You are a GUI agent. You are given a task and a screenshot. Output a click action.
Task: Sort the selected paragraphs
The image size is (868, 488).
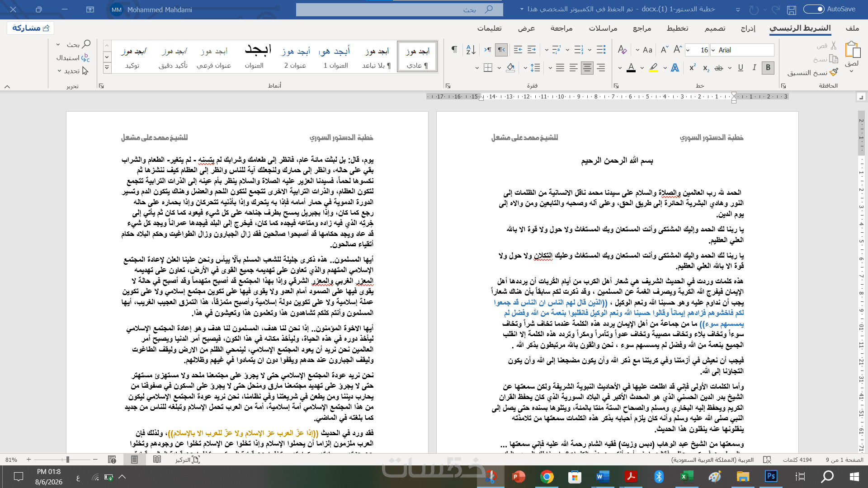pyautogui.click(x=471, y=50)
